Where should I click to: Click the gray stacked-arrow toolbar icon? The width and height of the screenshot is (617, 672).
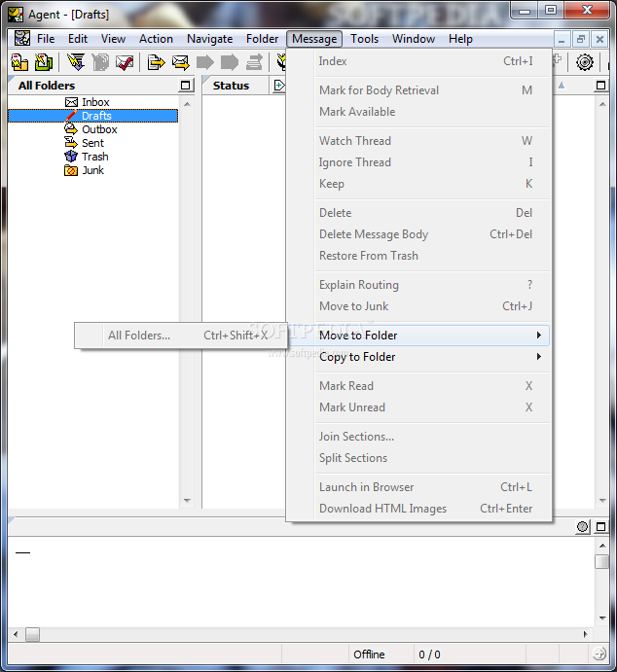click(x=254, y=62)
